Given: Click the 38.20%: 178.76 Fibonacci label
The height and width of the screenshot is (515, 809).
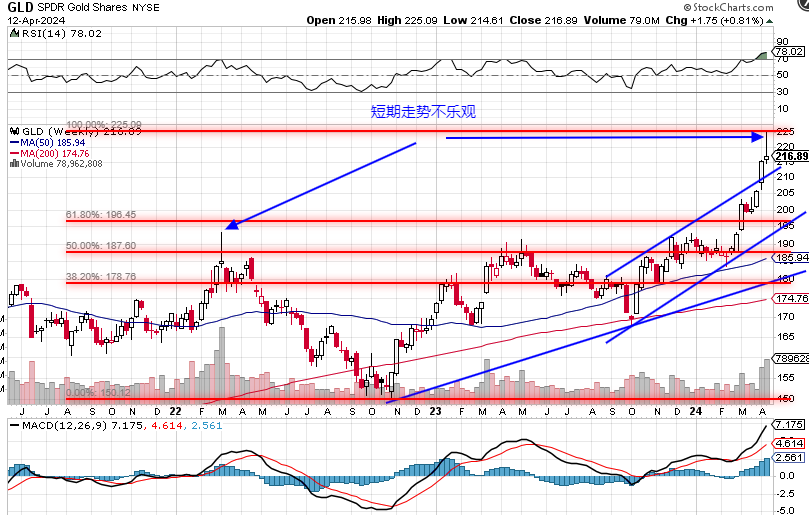Looking at the screenshot, I should pyautogui.click(x=101, y=277).
